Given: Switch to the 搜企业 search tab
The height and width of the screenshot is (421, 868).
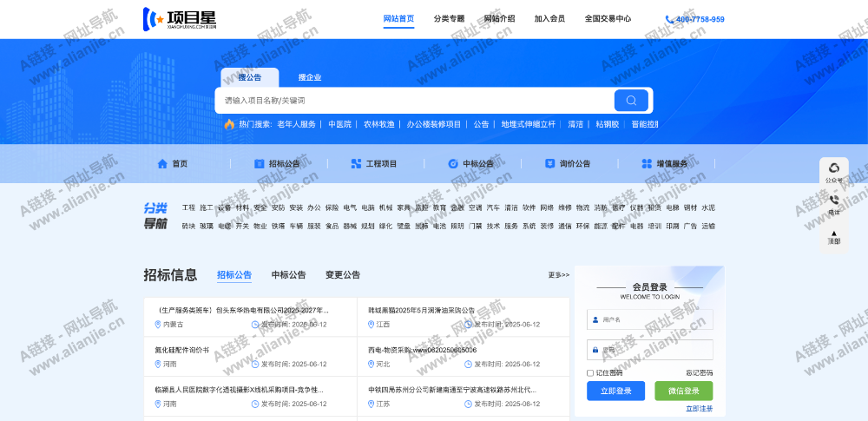Looking at the screenshot, I should [310, 77].
